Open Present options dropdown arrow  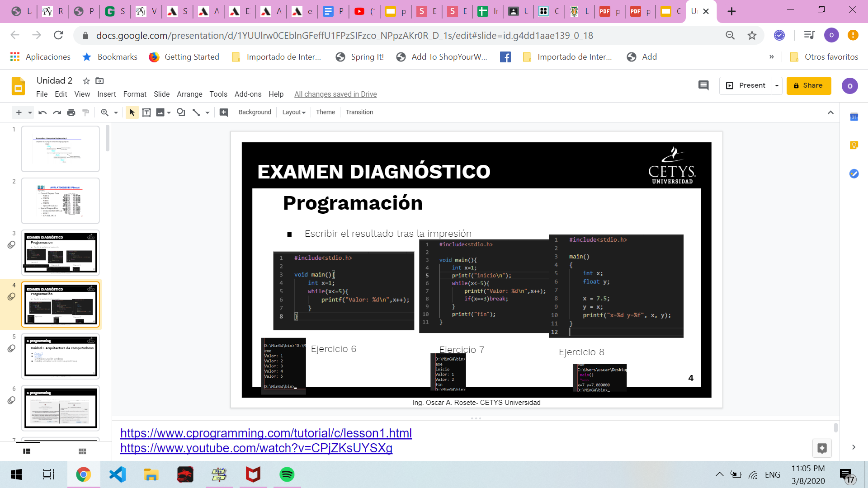point(777,85)
